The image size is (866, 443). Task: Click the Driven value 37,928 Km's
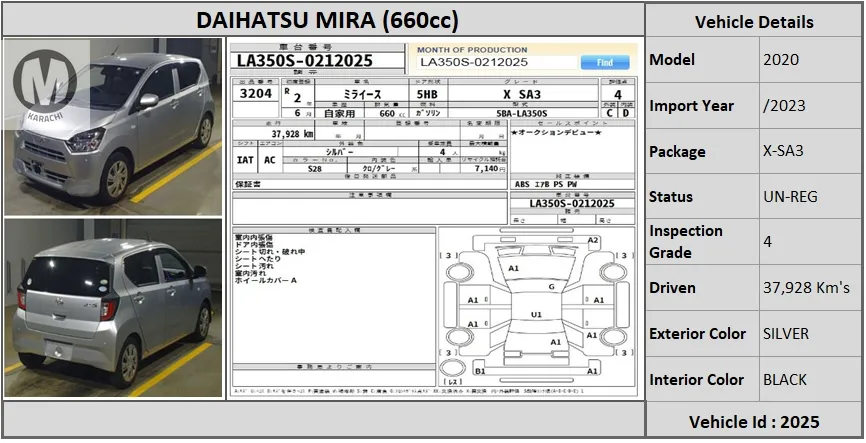point(806,287)
